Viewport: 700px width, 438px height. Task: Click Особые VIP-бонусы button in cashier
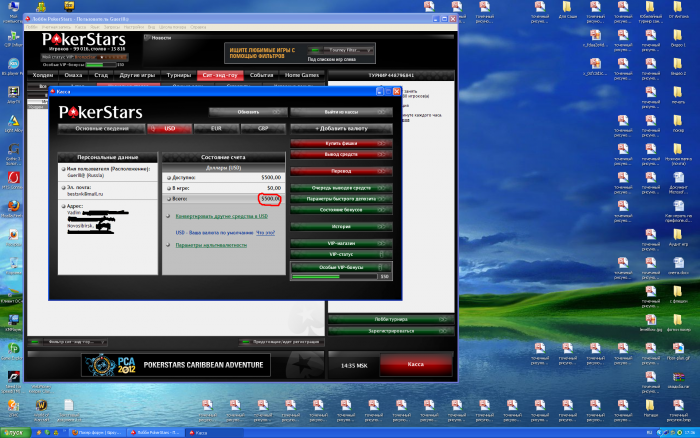(x=342, y=267)
